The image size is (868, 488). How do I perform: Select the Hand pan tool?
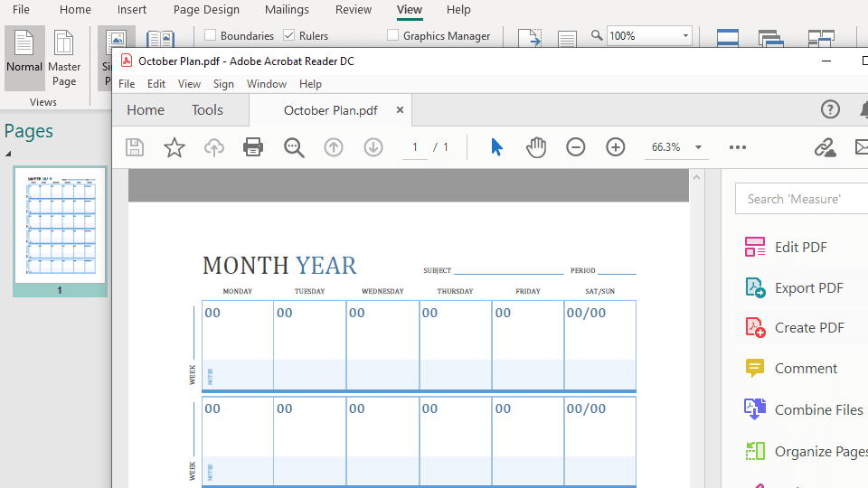click(x=536, y=147)
